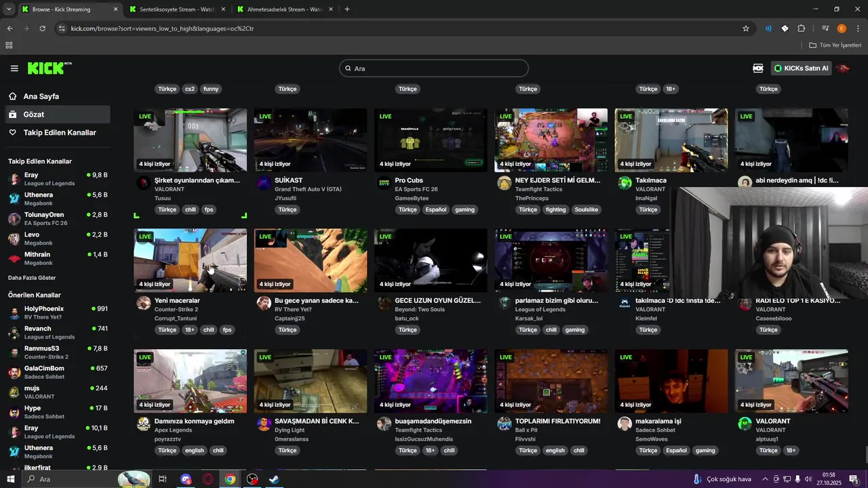Select Gözat in sidebar
Screen dimensions: 868x488
pos(57,115)
